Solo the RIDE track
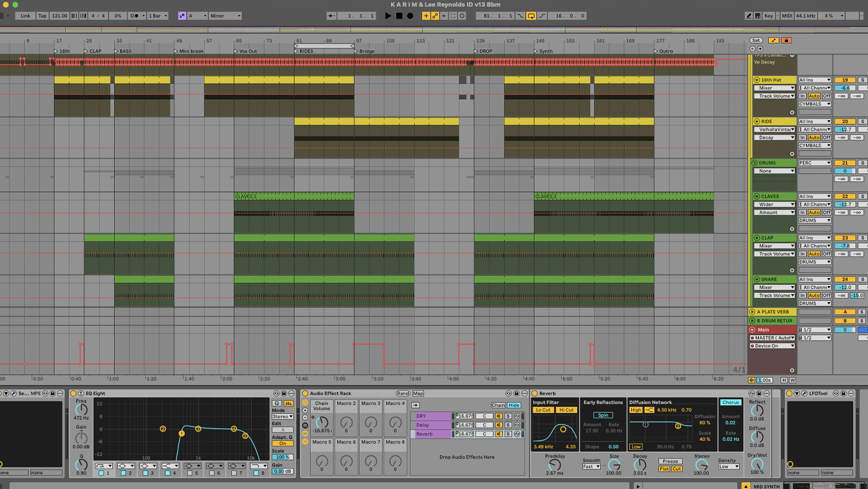The height and width of the screenshot is (489, 868). coord(863,120)
